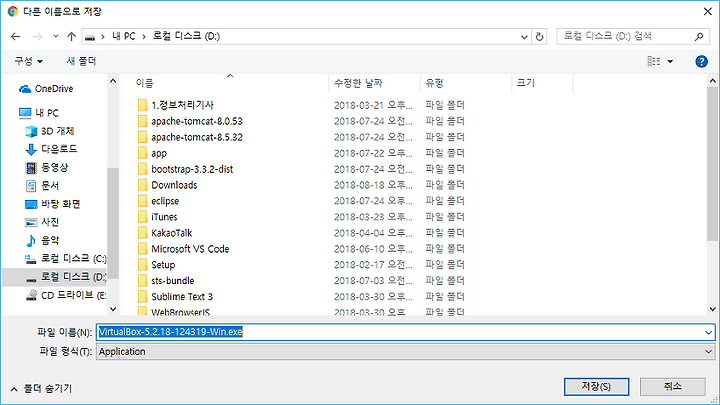720x405 pixels.
Task: Open help with question mark icon
Action: tap(701, 62)
